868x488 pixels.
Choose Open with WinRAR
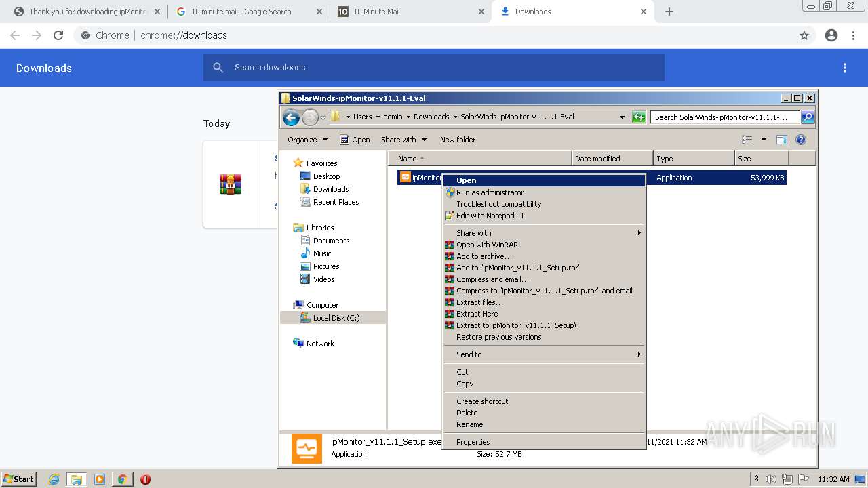point(544,245)
